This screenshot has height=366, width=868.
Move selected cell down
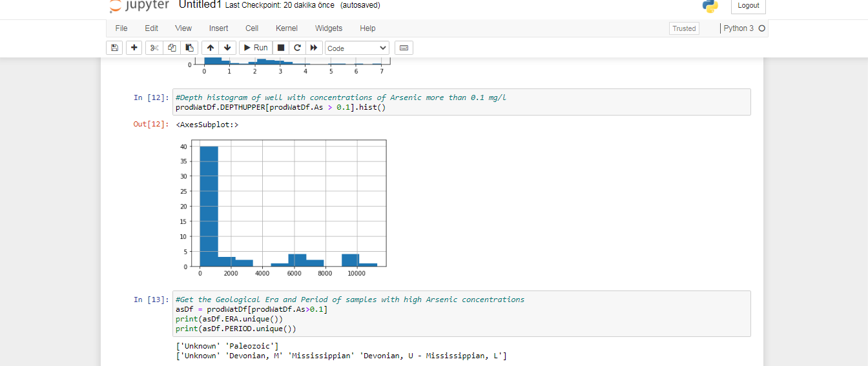(x=227, y=48)
